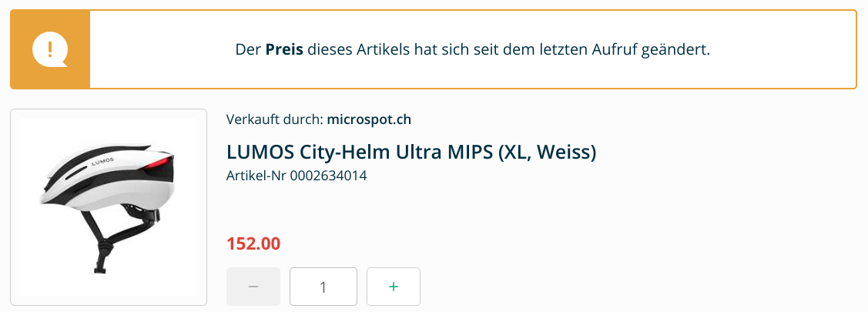Select the red price 152.00
Viewport: 868px width, 312px height.
(253, 244)
